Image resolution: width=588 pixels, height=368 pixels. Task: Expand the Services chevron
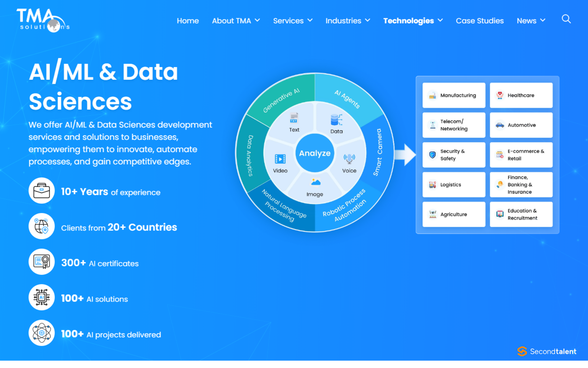tap(310, 20)
